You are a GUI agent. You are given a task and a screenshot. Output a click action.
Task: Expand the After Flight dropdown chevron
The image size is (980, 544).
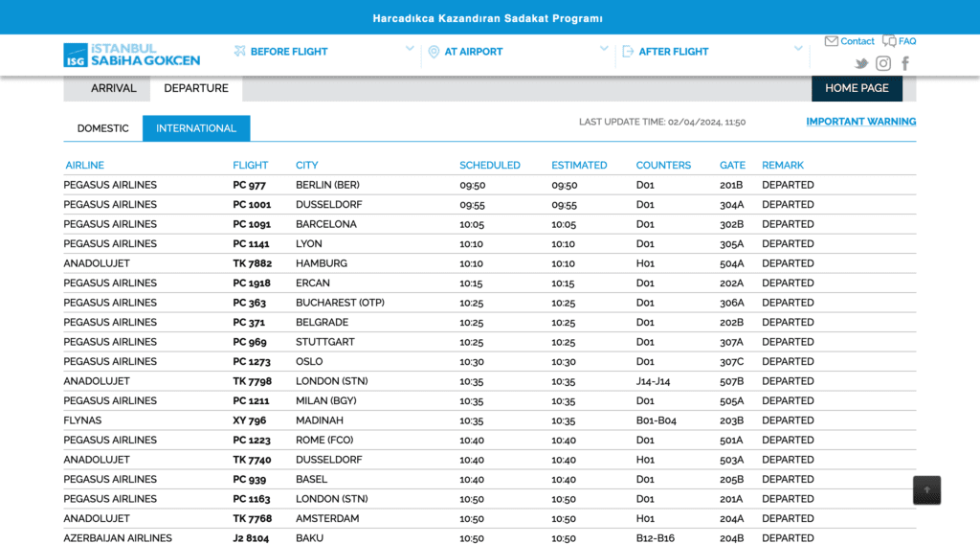(798, 48)
